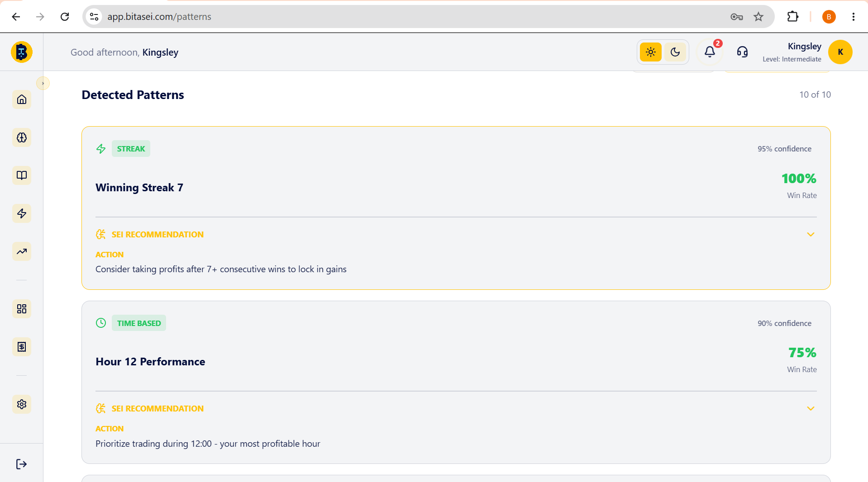Click the take profits recommendation text
The image size is (868, 482).
pos(221,269)
